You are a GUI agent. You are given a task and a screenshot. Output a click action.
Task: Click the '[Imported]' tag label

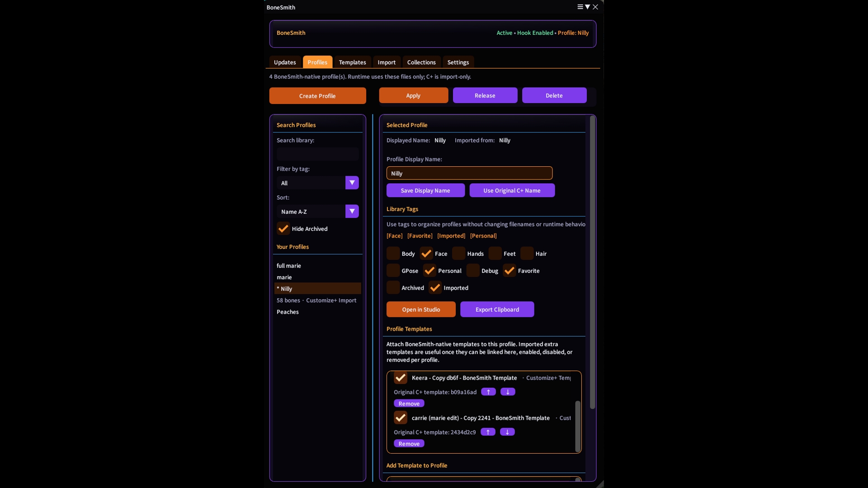(451, 236)
